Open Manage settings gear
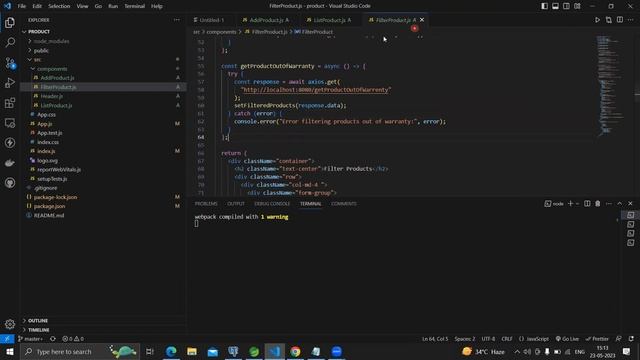This screenshot has height=360, width=640. coord(10,324)
